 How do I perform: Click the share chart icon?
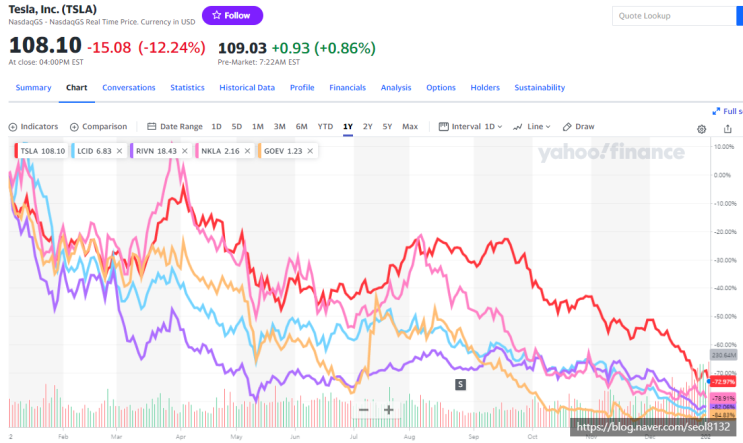pyautogui.click(x=727, y=128)
